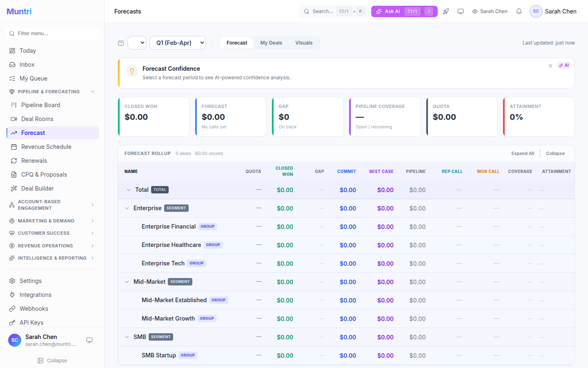Image resolution: width=588 pixels, height=368 pixels.
Task: Select Deal Rooms in the sidebar
Action: pyautogui.click(x=38, y=119)
